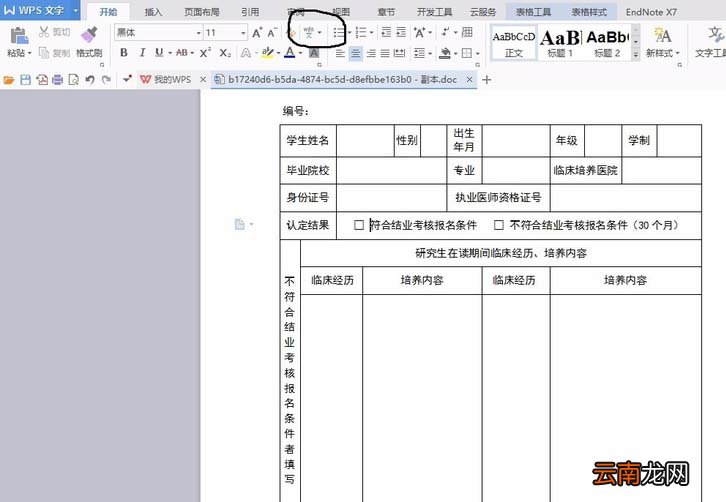
Task: Switch to the 章节 tab
Action: point(386,12)
